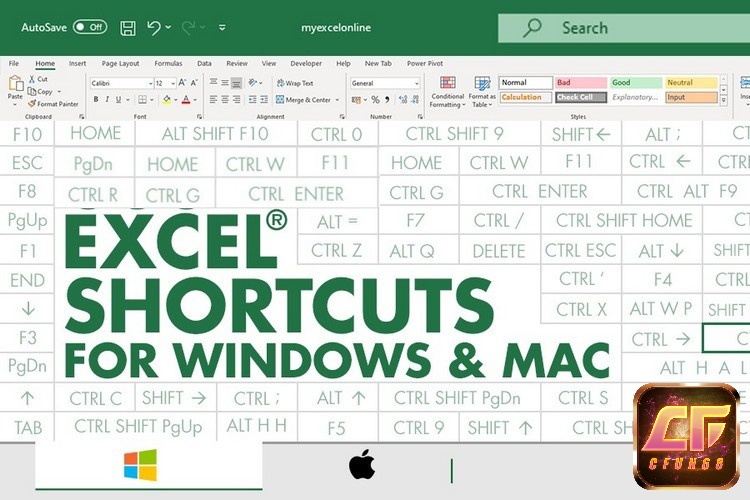Click the Conditional Formatting icon

448,83
